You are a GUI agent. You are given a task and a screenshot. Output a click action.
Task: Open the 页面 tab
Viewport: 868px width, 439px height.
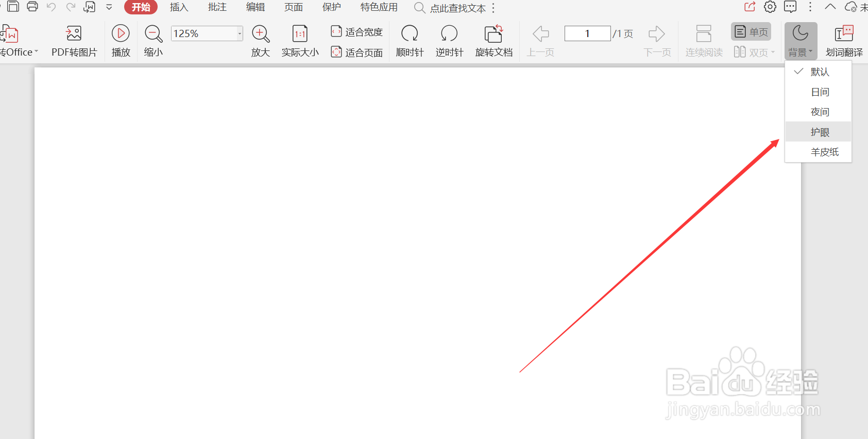pos(294,7)
